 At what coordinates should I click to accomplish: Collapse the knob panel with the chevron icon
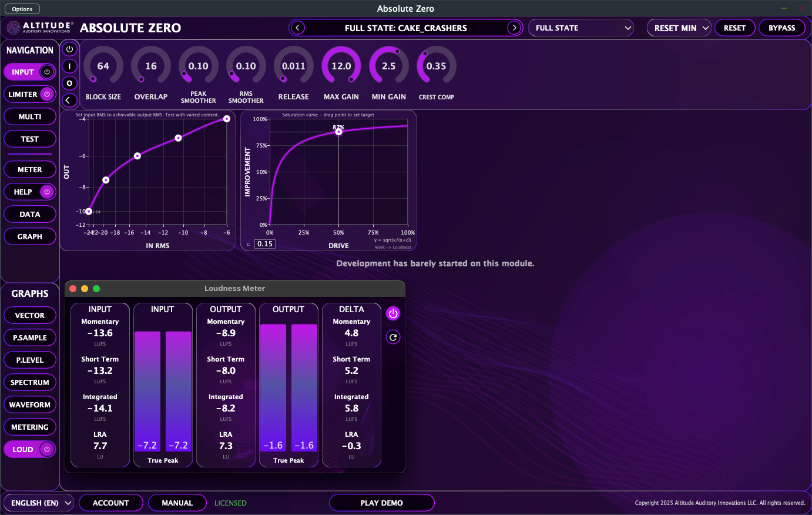[x=69, y=99]
